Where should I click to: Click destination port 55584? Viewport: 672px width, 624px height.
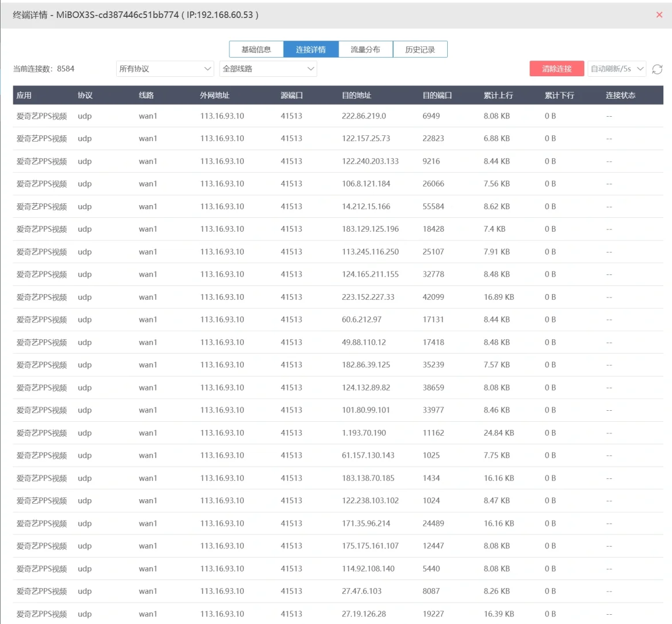click(x=433, y=207)
